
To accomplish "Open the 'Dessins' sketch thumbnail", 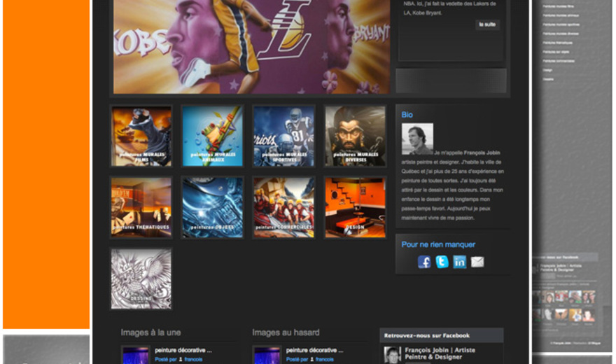I will [x=141, y=279].
